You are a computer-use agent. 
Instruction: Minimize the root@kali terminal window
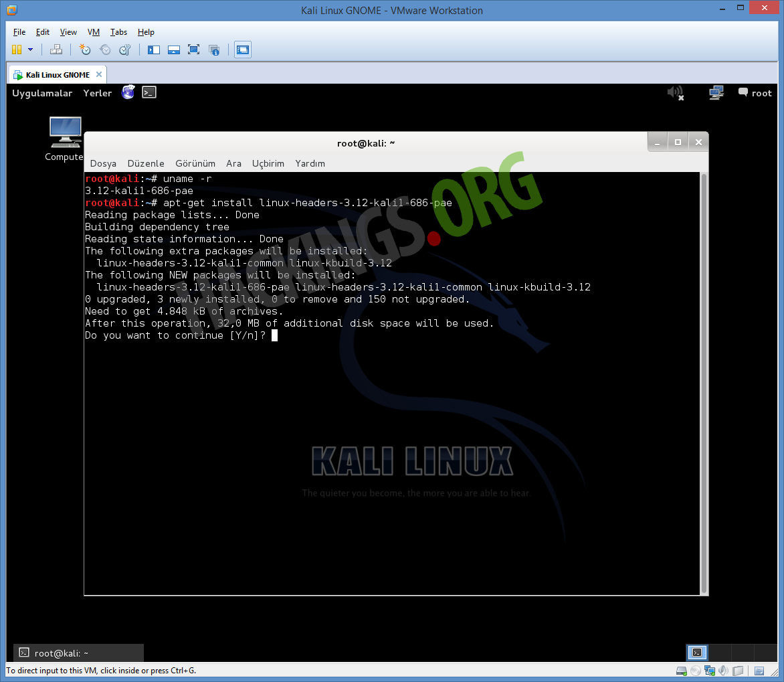pyautogui.click(x=658, y=143)
